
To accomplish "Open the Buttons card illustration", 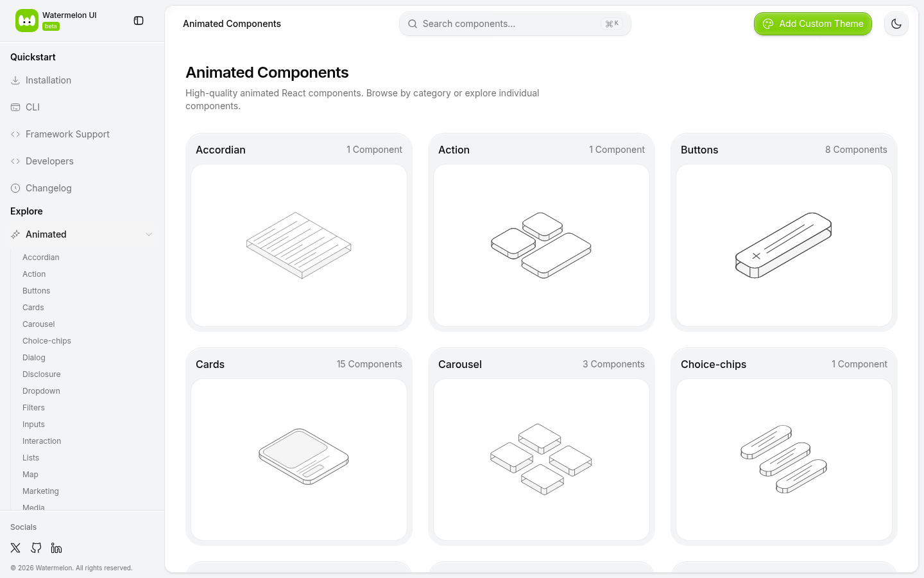I will tap(784, 245).
